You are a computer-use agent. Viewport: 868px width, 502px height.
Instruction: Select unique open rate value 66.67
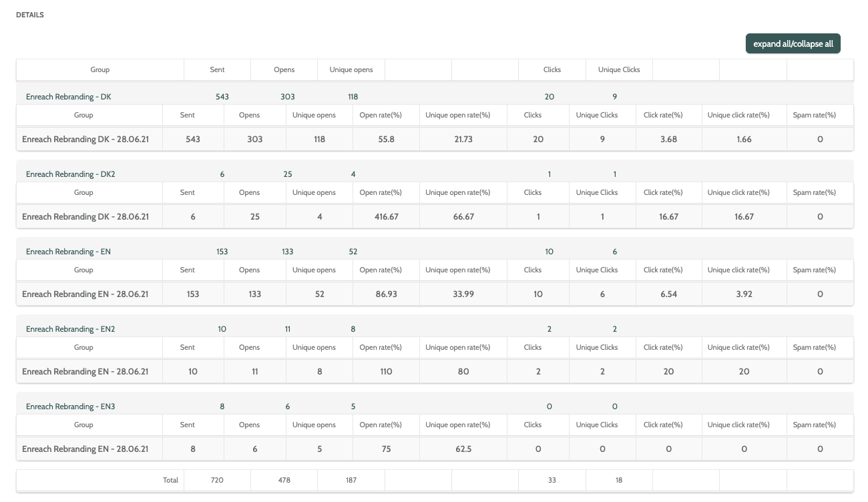[463, 217]
